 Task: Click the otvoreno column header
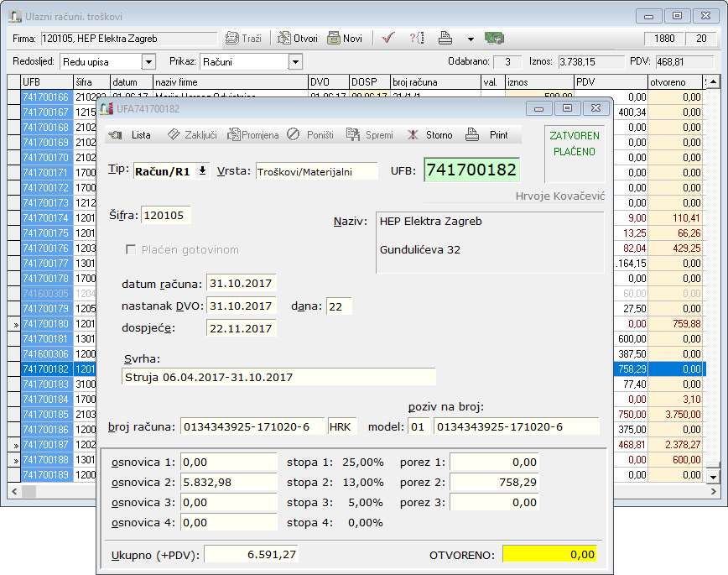tap(674, 82)
